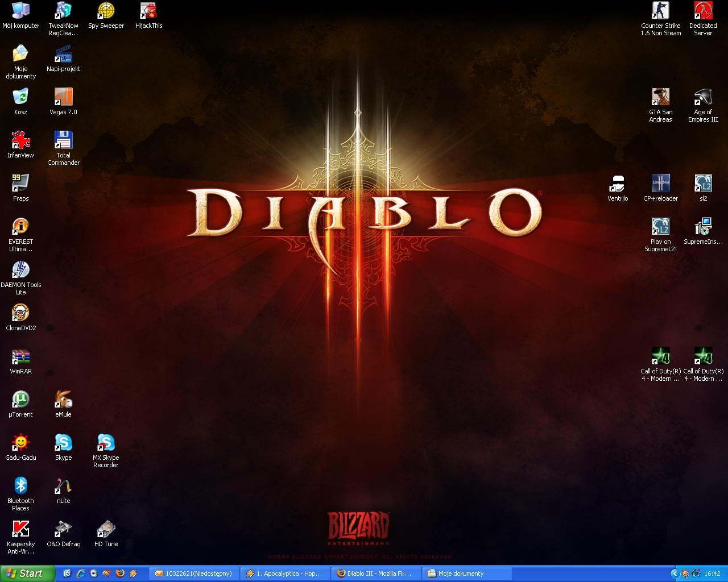Open the Mój komputer desktop icon
728x582 pixels.
pos(20,15)
